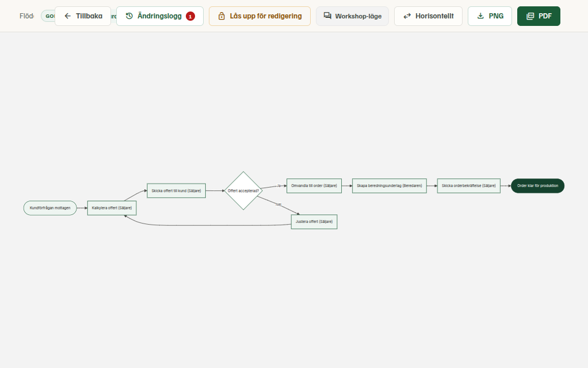This screenshot has width=588, height=368.
Task: Select the Kundförfrågan mottagen start node
Action: (50, 208)
